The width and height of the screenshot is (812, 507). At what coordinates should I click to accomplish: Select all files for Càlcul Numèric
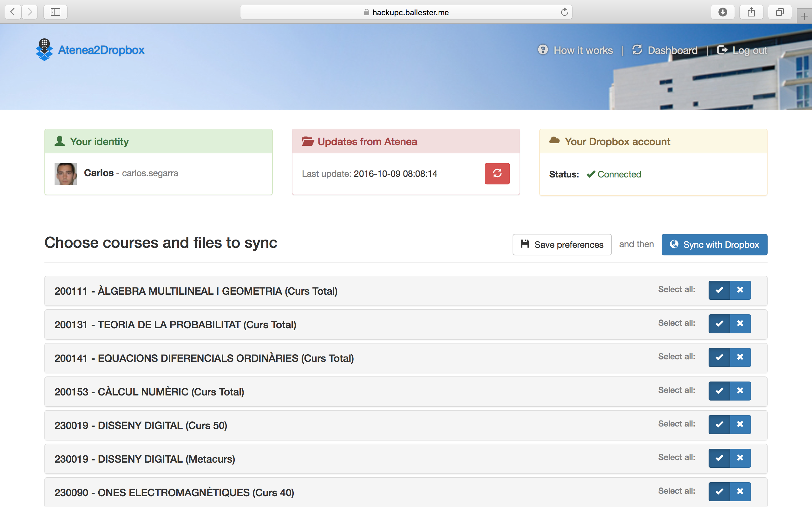pyautogui.click(x=719, y=391)
